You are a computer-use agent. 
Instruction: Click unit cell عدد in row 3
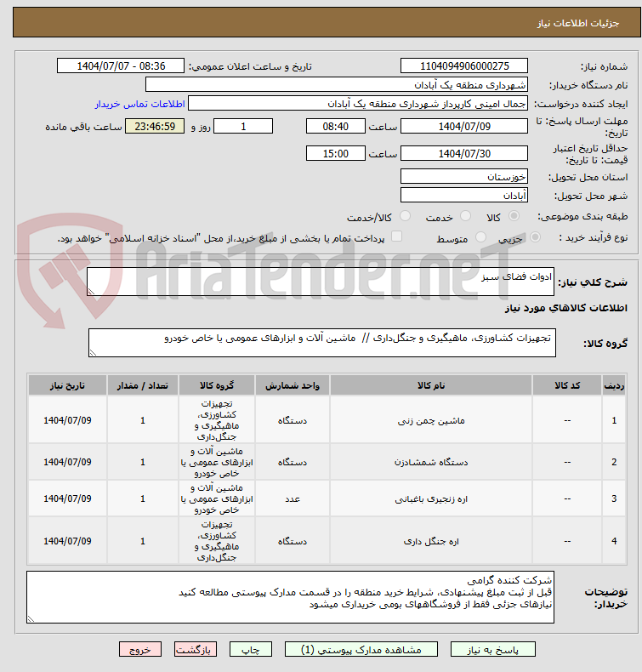293,498
